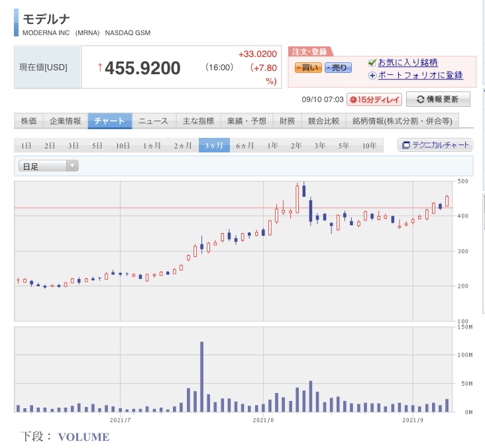The image size is (485, 448).
Task: Click the plus icon beside portfolio registration
Action: [372, 75]
